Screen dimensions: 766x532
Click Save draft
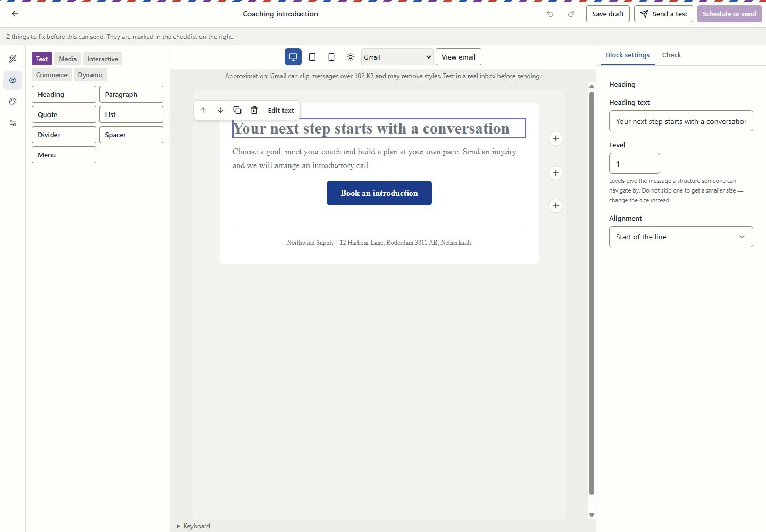tap(608, 14)
